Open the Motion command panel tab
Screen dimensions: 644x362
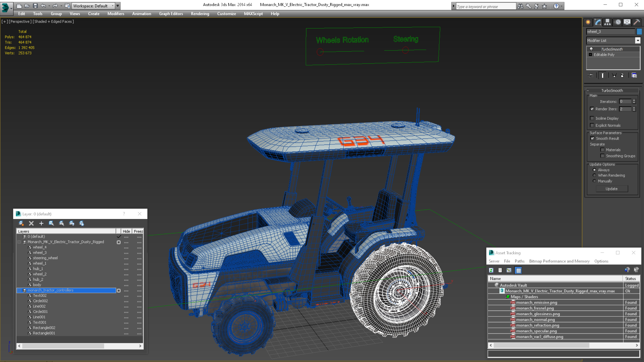(x=617, y=22)
